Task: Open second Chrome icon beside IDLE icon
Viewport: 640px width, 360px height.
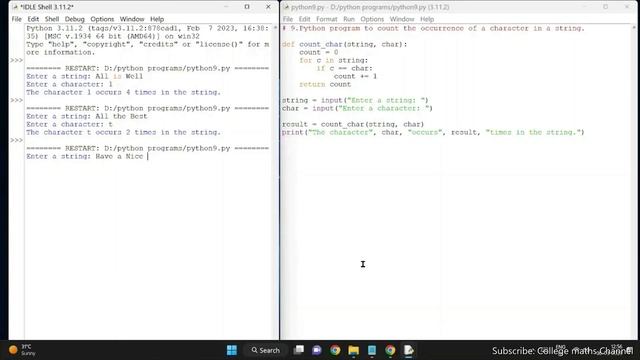Action: point(390,350)
